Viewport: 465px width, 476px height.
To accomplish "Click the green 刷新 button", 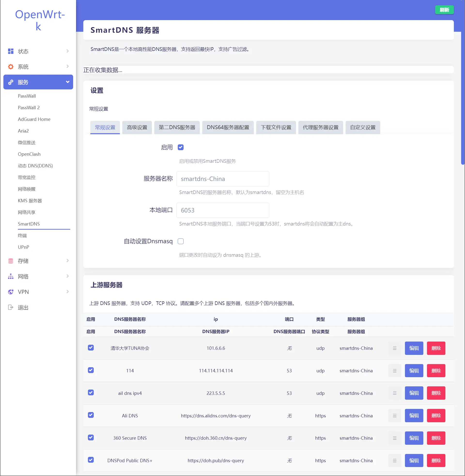I will pyautogui.click(x=444, y=10).
